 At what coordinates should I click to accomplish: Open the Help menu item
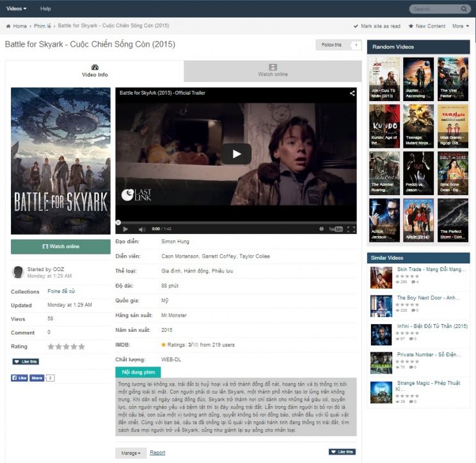45,8
